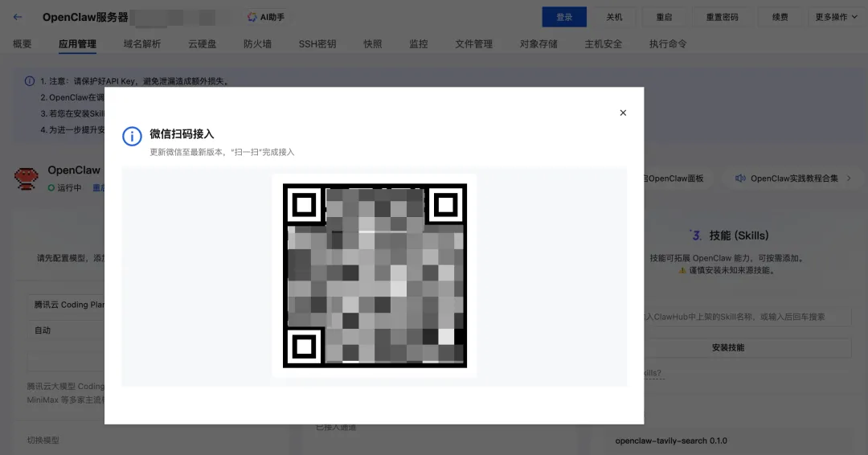
Task: Click the 切换模型 label
Action: [x=43, y=440]
